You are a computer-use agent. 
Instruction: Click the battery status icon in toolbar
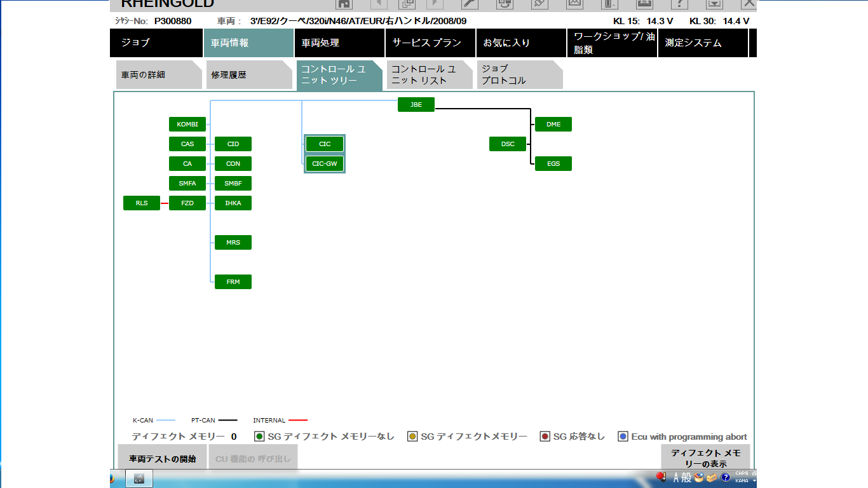click(609, 3)
